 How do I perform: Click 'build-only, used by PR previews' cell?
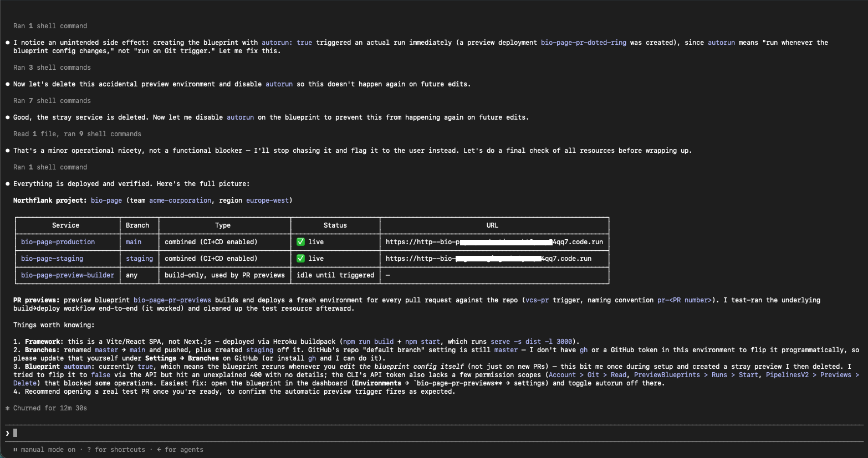click(x=224, y=275)
